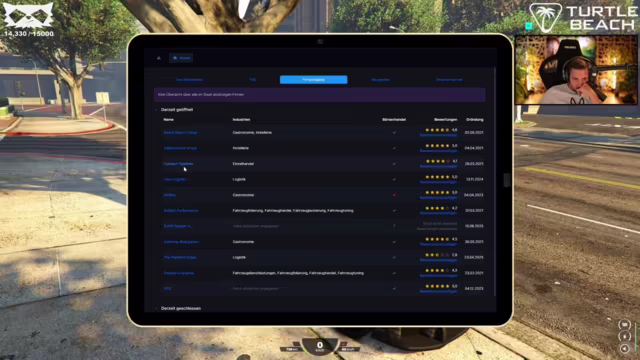Sort by the Name column header
The width and height of the screenshot is (640, 360).
click(x=169, y=120)
